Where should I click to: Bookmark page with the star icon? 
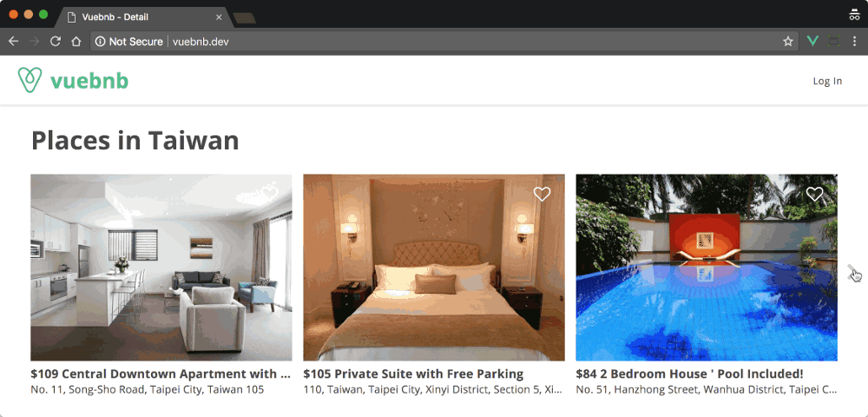(x=788, y=42)
